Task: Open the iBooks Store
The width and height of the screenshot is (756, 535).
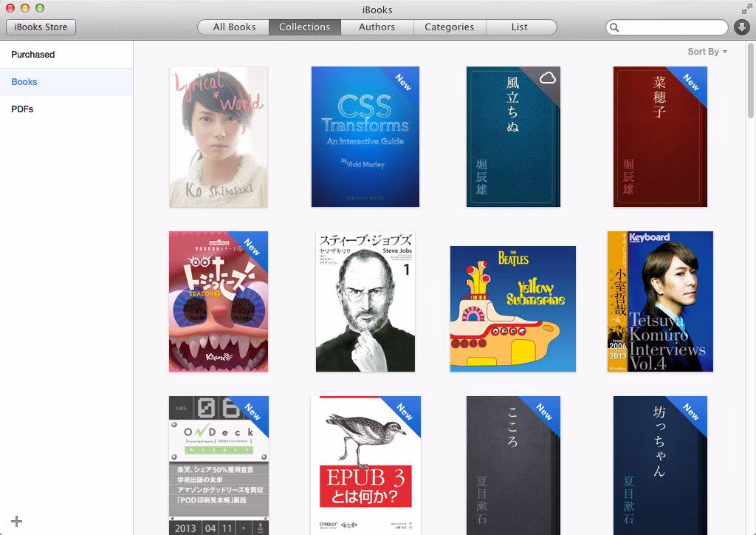Action: (x=41, y=27)
